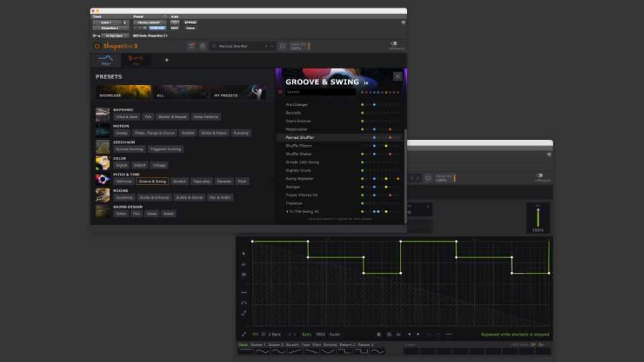
Task: Click the trash icon under wave editor
Action: [378, 335]
